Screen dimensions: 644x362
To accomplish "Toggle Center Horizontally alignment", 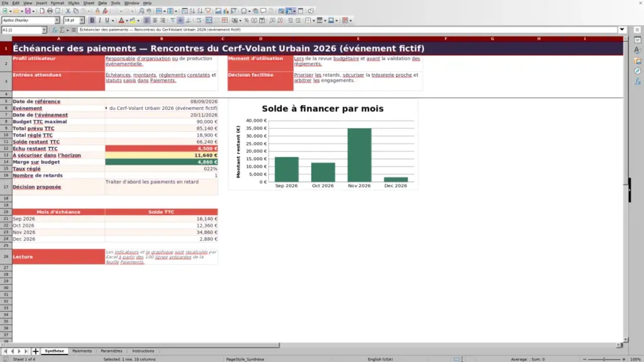I will 155,21.
